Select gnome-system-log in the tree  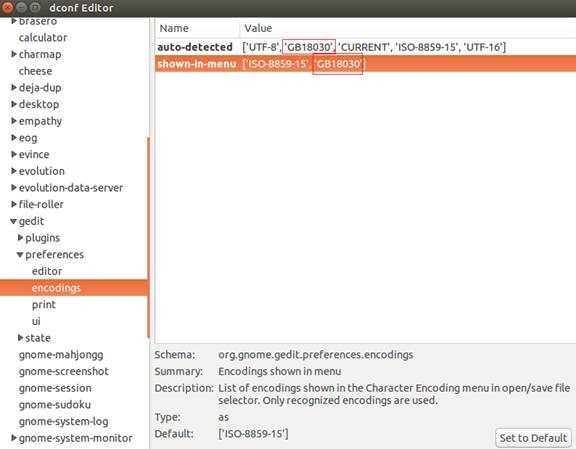pos(64,421)
